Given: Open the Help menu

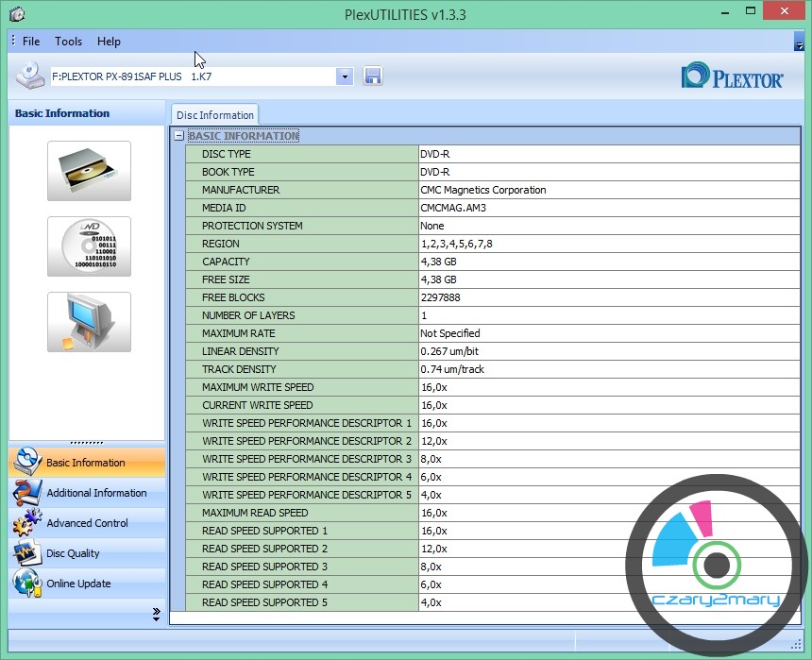Looking at the screenshot, I should [109, 42].
